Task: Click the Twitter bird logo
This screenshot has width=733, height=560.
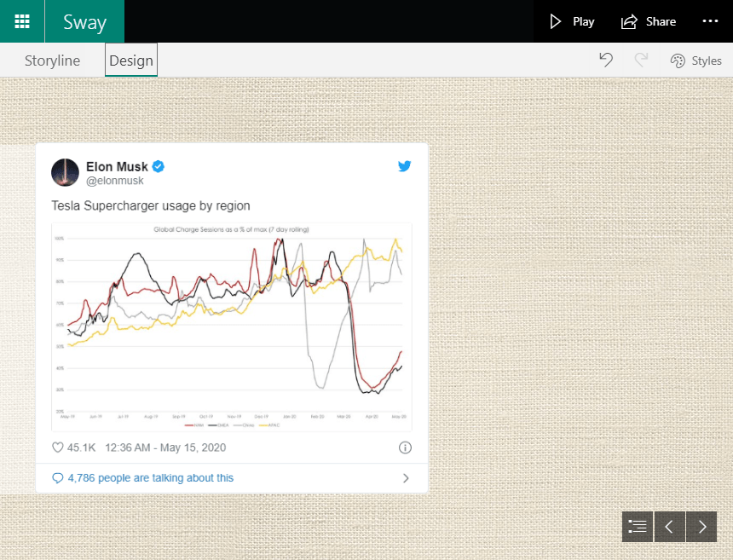Action: 405,167
